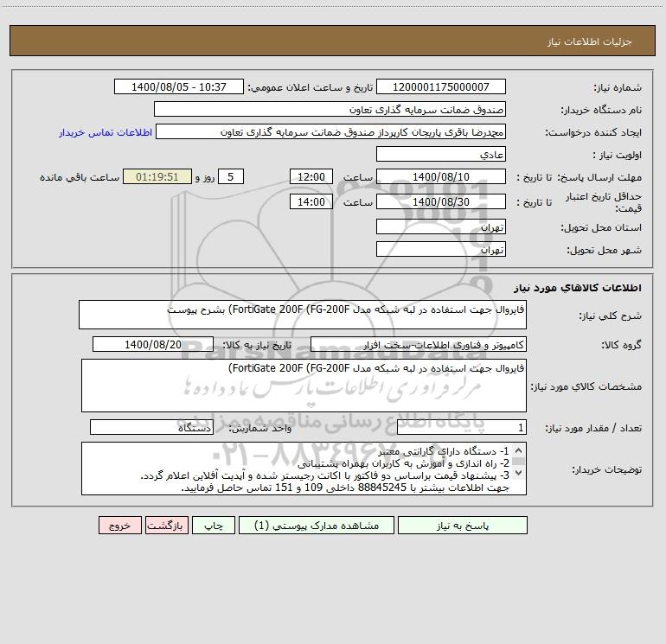Click the پاسخ به نیاز button
Viewport: 666px width, 644px height.
[x=463, y=526]
